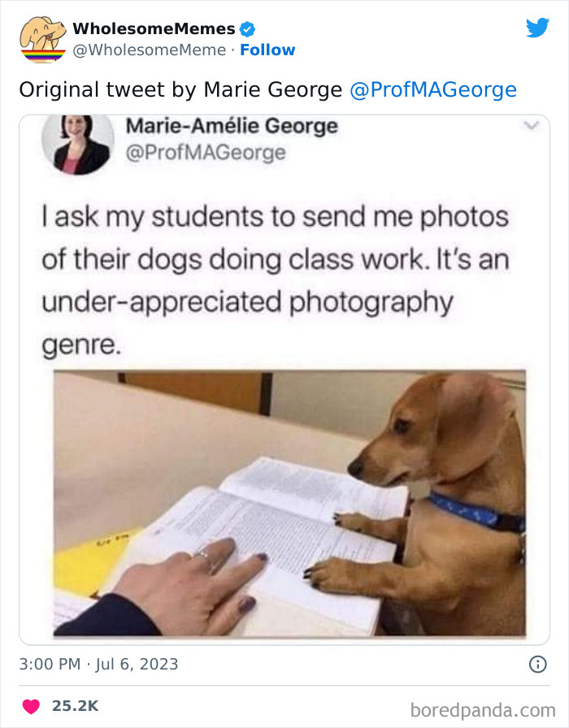The height and width of the screenshot is (728, 569).
Task: Click the info icon below the tweet
Action: [536, 665]
